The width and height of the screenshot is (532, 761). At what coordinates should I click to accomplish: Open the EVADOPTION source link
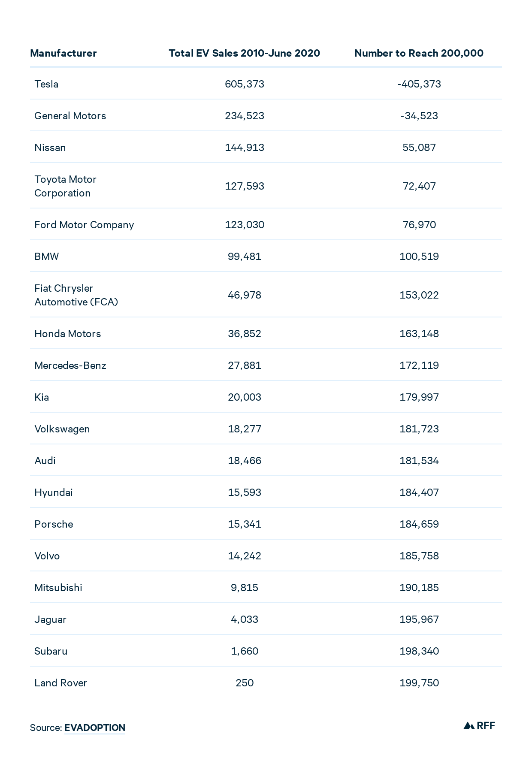click(x=95, y=728)
